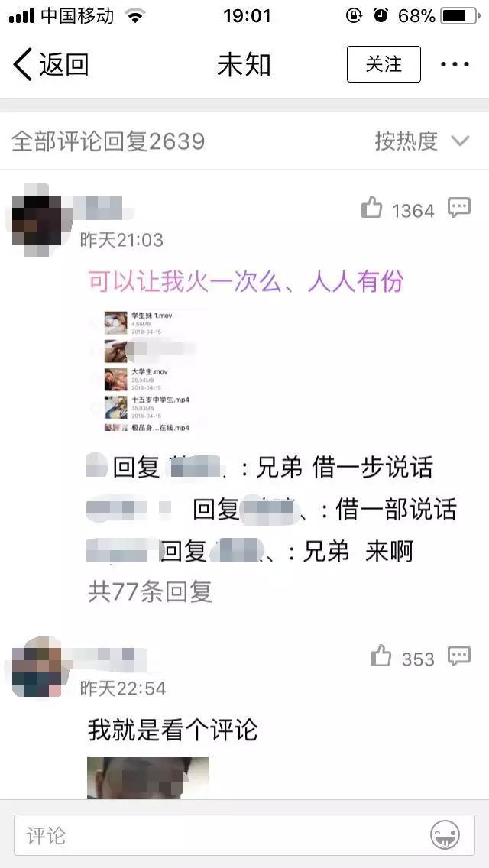The image size is (489, 868).
Task: Expand the 按热度 sort dropdown
Action: click(422, 141)
